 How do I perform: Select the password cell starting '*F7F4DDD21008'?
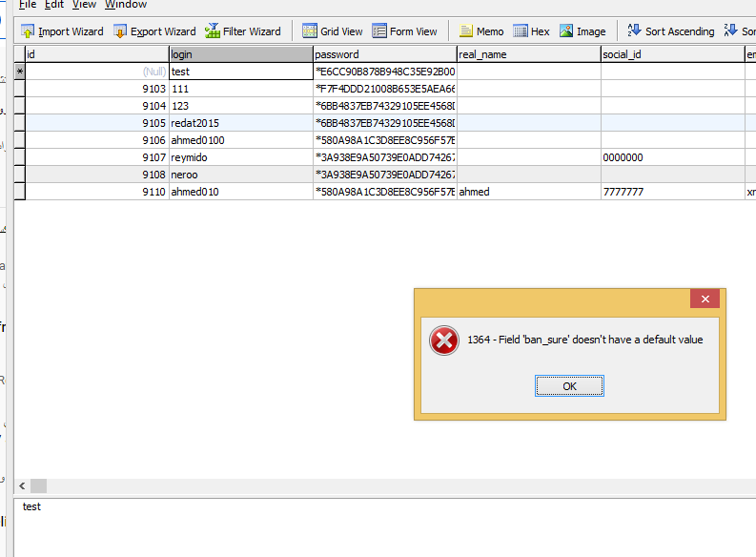385,89
